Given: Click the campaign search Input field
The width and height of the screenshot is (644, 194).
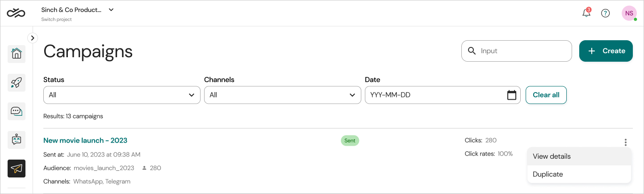Looking at the screenshot, I should click(523, 51).
